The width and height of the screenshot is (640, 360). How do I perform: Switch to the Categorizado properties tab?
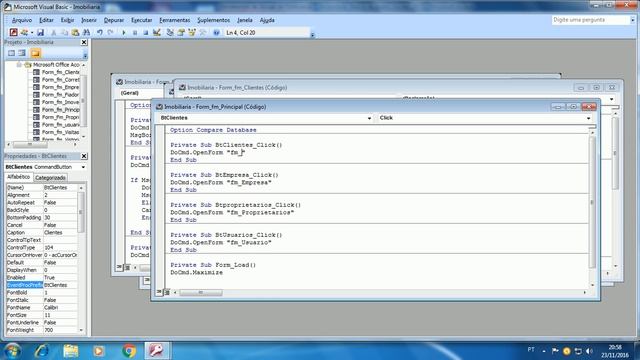click(x=50, y=178)
